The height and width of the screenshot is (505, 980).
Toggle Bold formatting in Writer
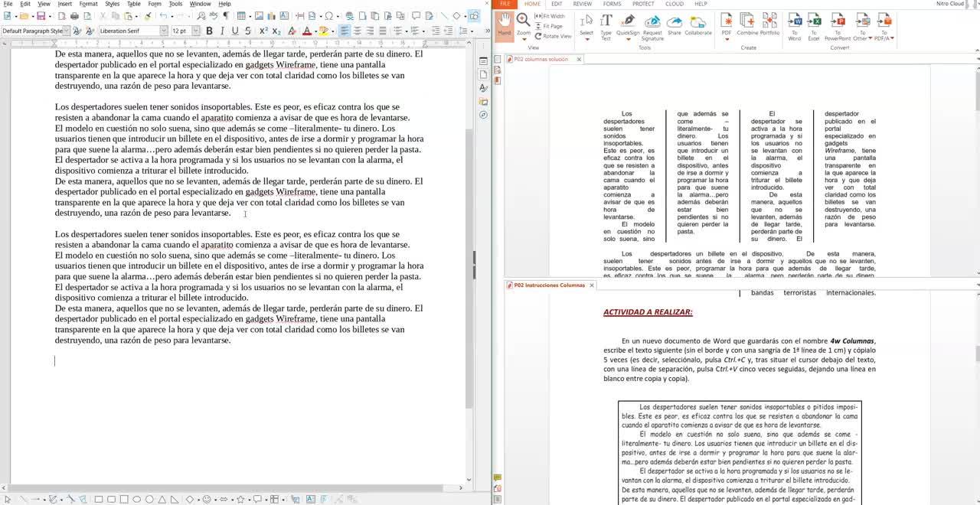coord(209,31)
